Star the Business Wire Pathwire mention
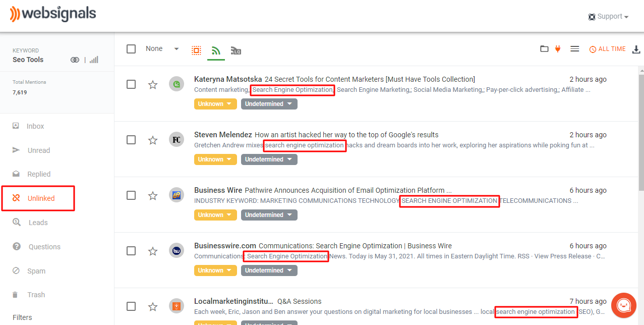The width and height of the screenshot is (644, 325). 153,195
